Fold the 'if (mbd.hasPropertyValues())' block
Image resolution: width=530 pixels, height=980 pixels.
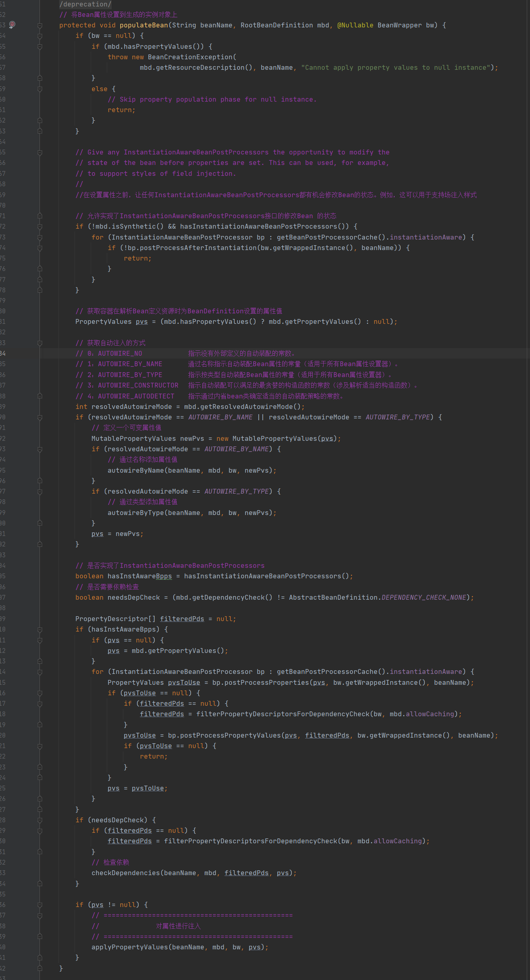(x=40, y=47)
